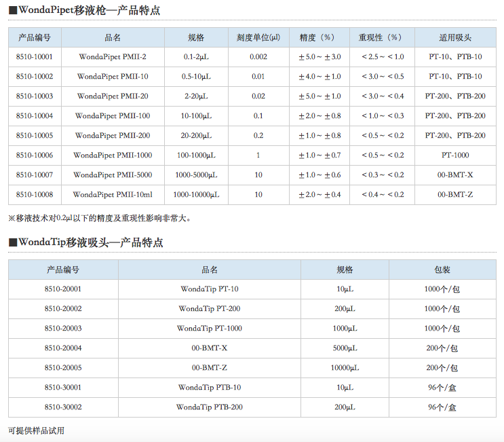Select the WondaTip PTB-200 name cell
Viewport: 504px width, 442px height.
[210, 407]
